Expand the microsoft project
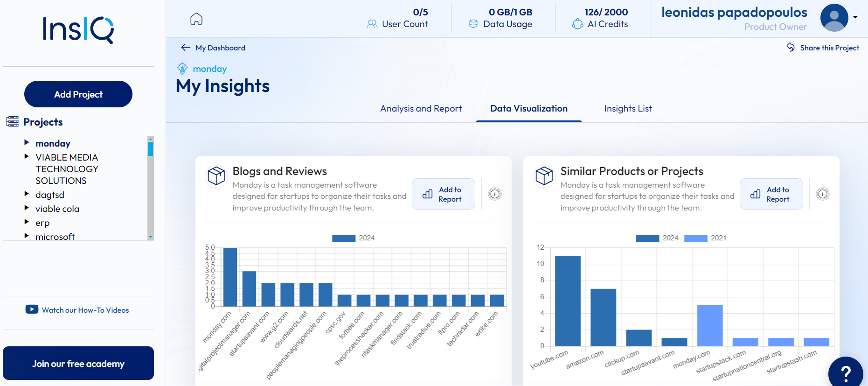Image resolution: width=868 pixels, height=386 pixels. pos(27,236)
